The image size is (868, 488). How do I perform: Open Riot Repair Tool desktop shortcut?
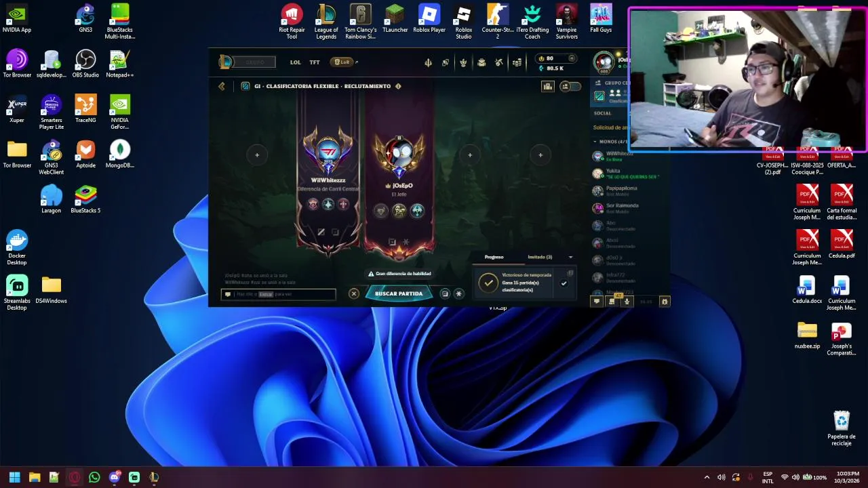pos(292,22)
